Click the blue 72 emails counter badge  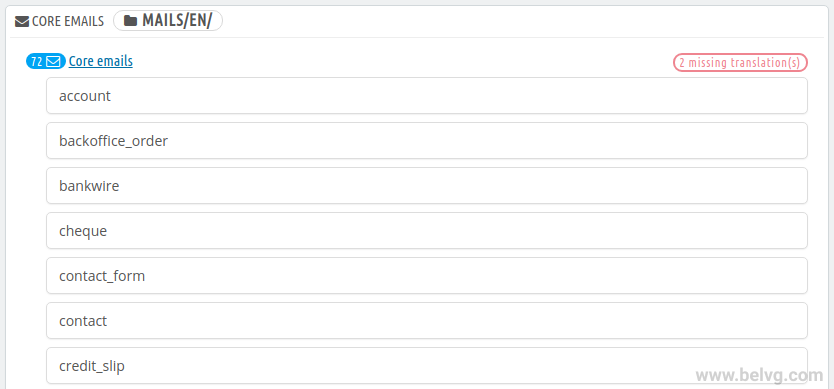(46, 62)
